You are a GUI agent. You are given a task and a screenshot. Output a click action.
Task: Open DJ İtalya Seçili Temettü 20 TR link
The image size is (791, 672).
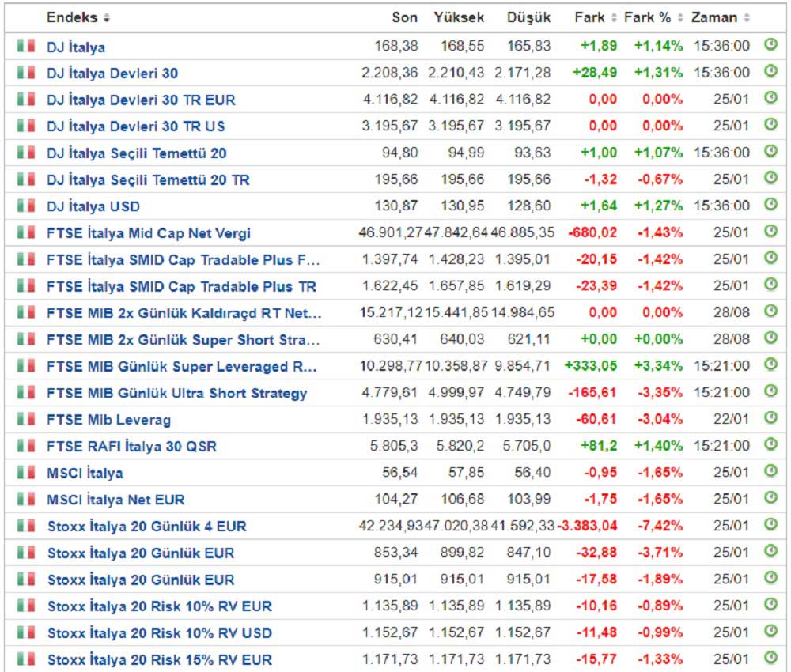point(149,180)
